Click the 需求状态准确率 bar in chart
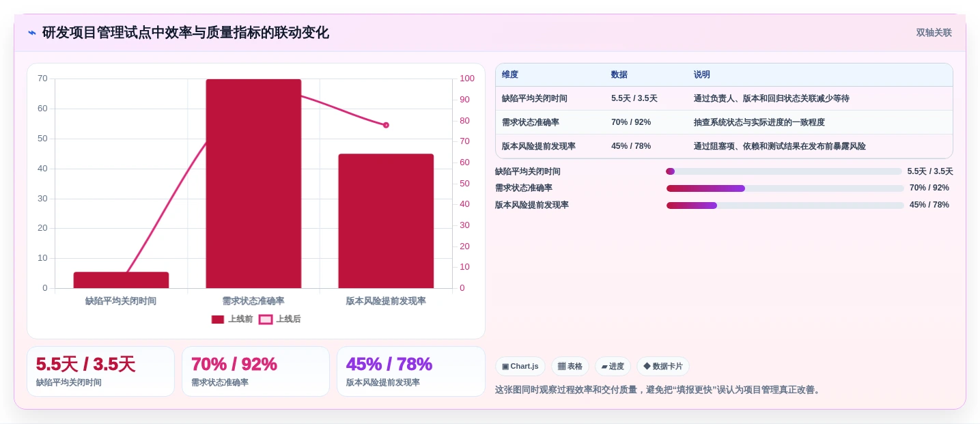The width and height of the screenshot is (980, 424). coord(253,184)
